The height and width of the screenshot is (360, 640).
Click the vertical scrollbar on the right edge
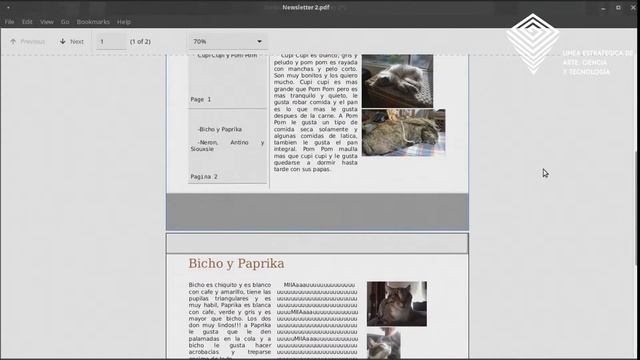pos(637,208)
